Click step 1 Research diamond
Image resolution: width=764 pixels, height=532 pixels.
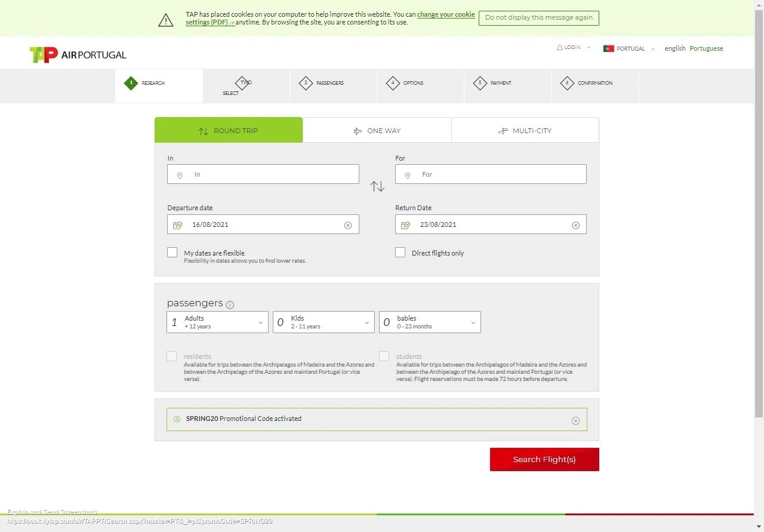click(x=131, y=83)
